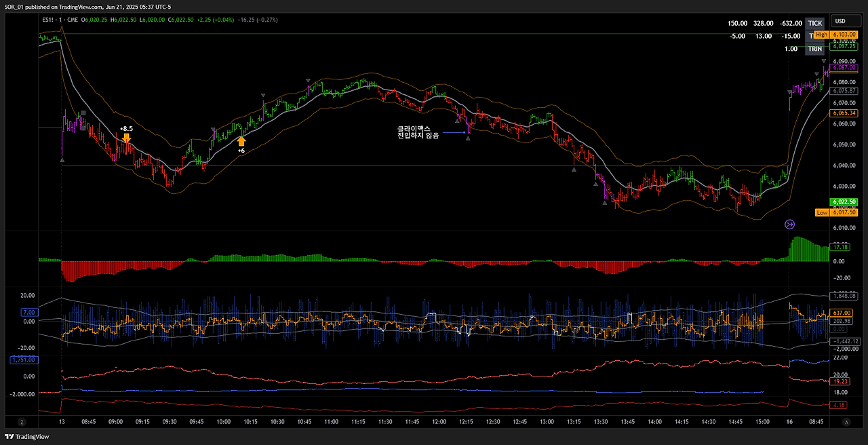
Task: Click the magenta price label 6,087.00
Action: (844, 68)
